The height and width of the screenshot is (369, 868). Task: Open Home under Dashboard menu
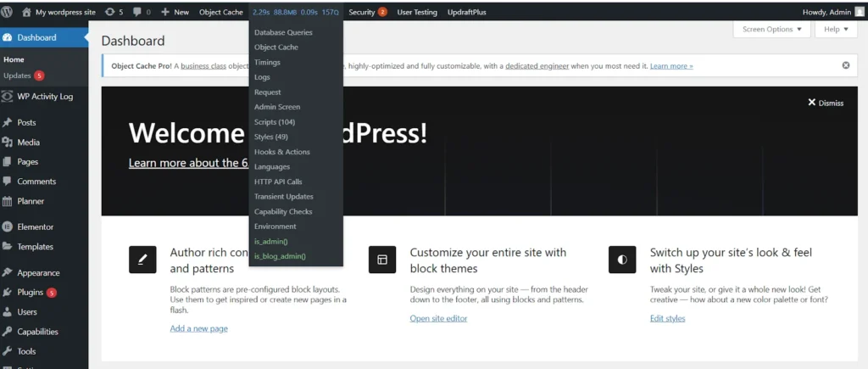point(14,59)
